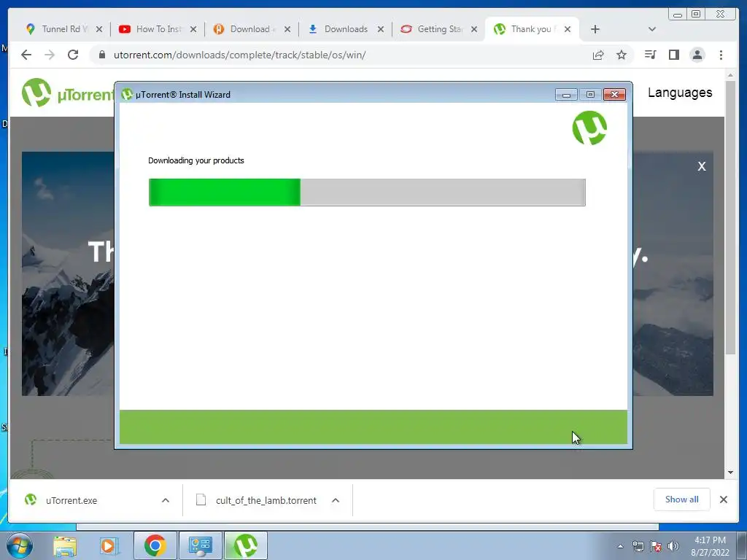Open Windows Explorer from the taskbar
Viewport: 747px width, 560px height.
65,545
